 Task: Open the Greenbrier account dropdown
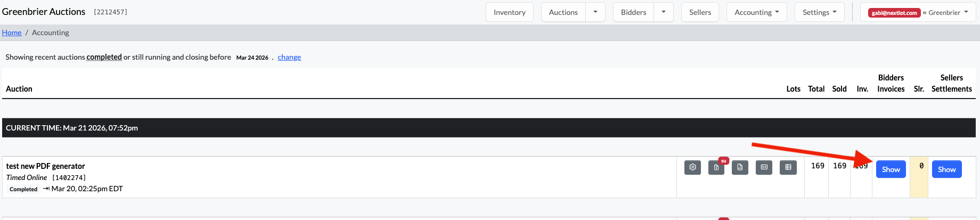pyautogui.click(x=918, y=12)
